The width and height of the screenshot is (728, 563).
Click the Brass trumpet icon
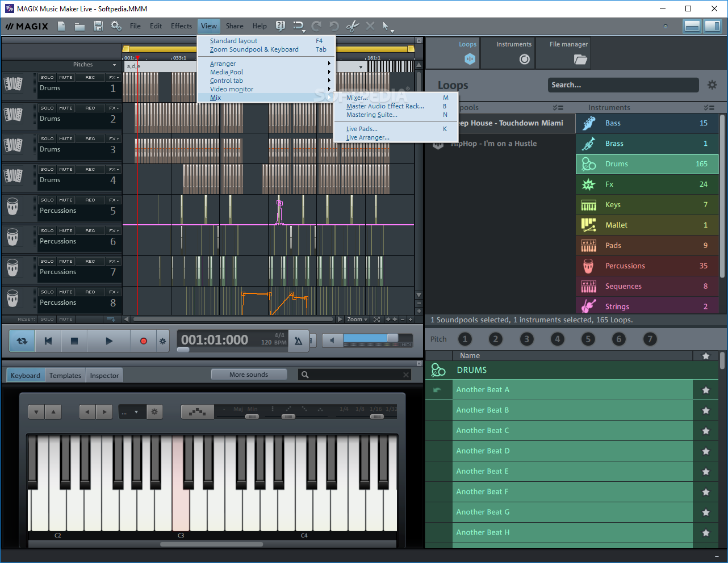[589, 144]
